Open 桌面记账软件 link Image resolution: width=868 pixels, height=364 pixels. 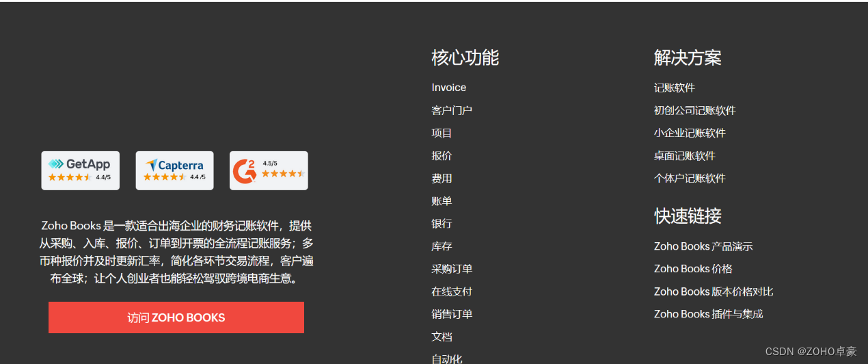pos(685,155)
